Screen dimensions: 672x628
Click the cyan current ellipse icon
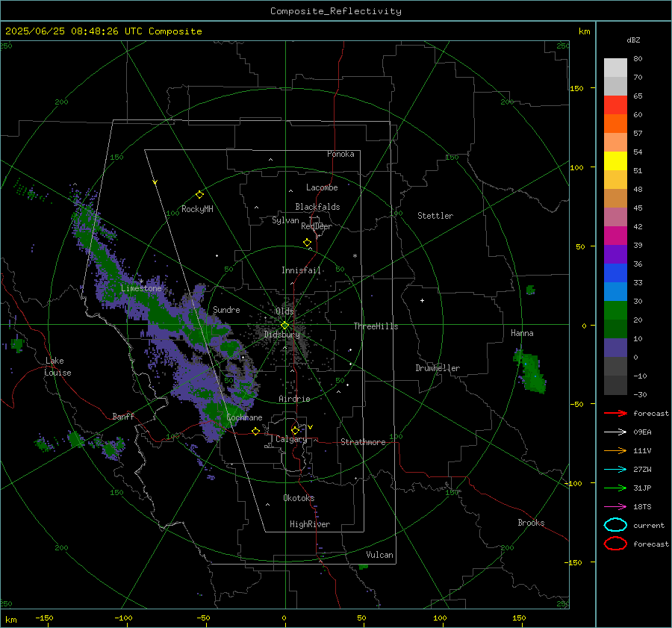(x=615, y=525)
